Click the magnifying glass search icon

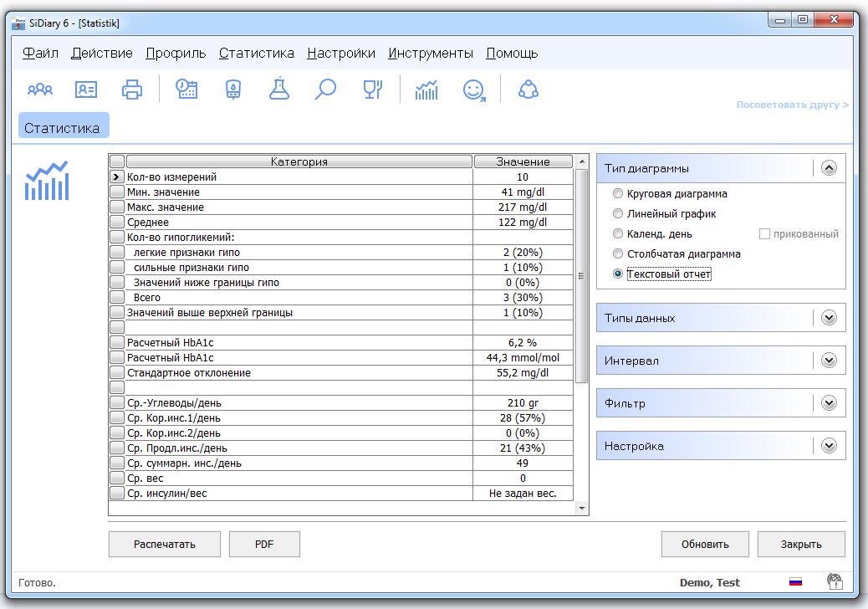click(x=325, y=90)
